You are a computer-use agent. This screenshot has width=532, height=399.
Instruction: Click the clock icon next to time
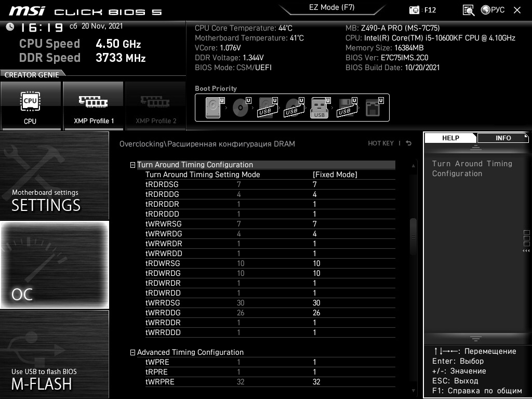[10, 27]
